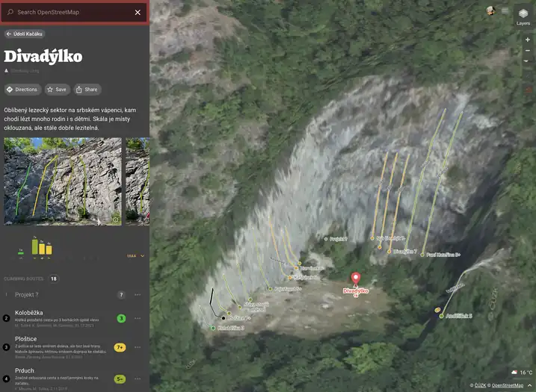Image resolution: width=536 pixels, height=392 pixels.
Task: Open the UIAA grade system dropdown
Action: coord(136,256)
